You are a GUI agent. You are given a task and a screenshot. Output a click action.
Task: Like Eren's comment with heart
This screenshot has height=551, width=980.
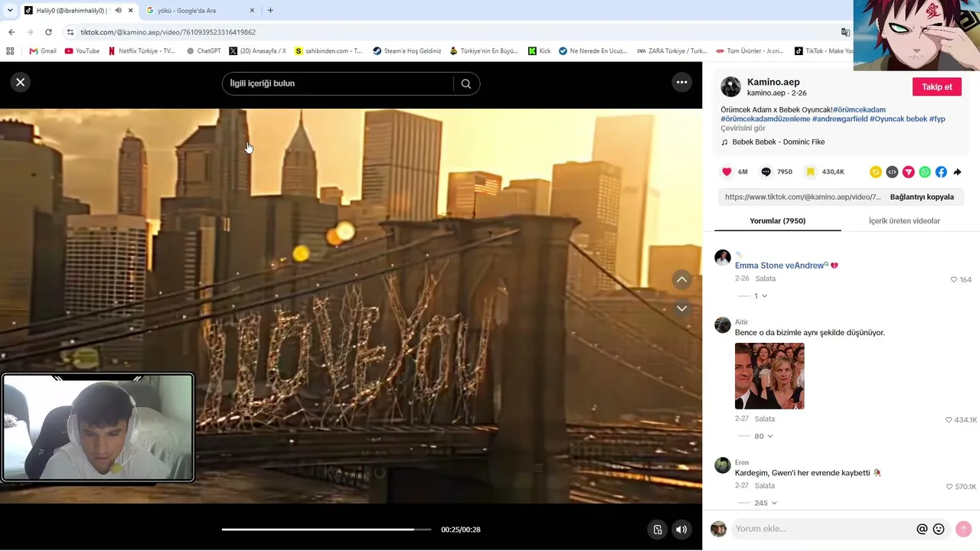[949, 487]
